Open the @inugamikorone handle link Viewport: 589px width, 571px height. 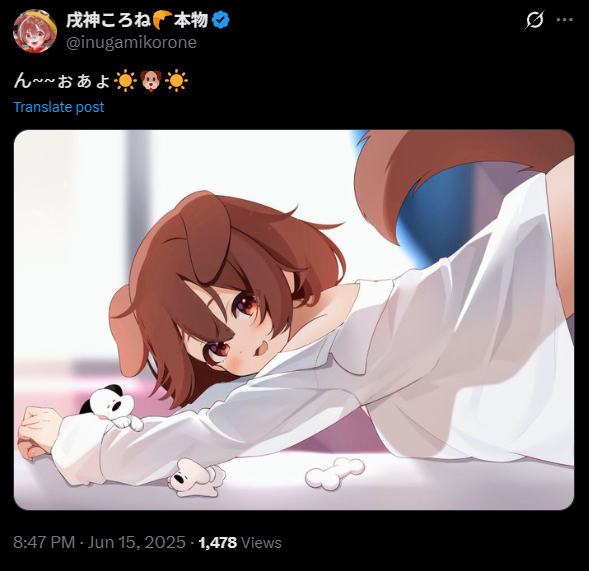[x=131, y=42]
